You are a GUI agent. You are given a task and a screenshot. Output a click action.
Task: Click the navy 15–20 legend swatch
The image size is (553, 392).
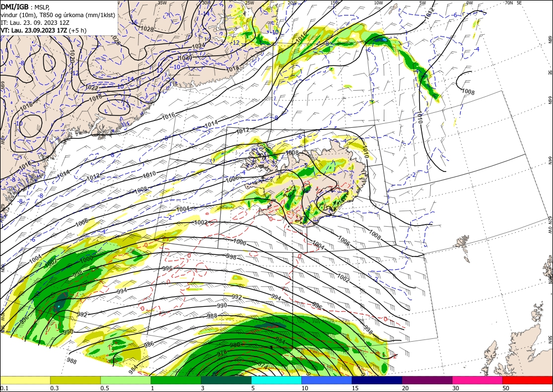click(x=377, y=380)
